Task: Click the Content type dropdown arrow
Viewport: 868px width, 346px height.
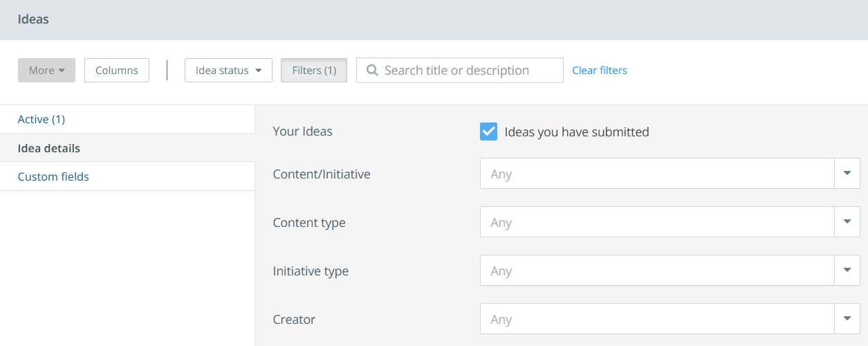Action: [x=847, y=222]
